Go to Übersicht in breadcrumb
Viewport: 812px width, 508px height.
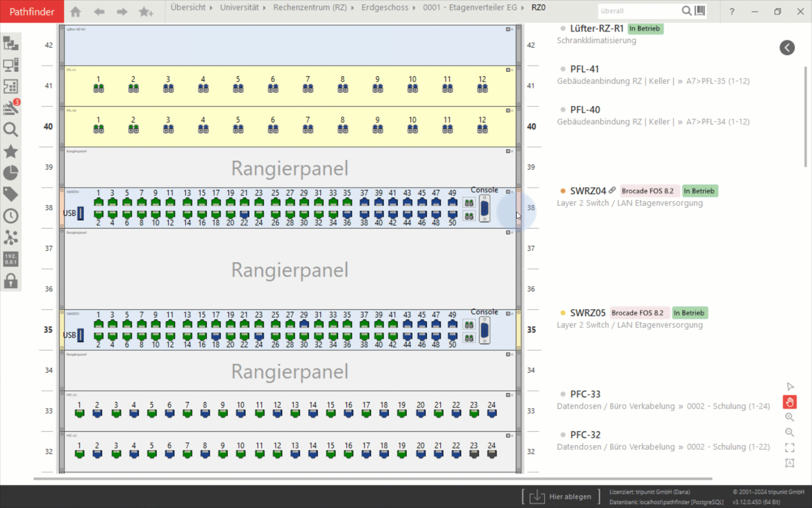[x=188, y=8]
